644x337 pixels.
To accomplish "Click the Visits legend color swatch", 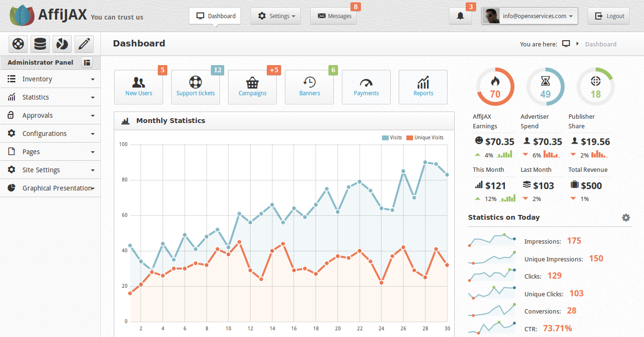I will click(x=385, y=138).
